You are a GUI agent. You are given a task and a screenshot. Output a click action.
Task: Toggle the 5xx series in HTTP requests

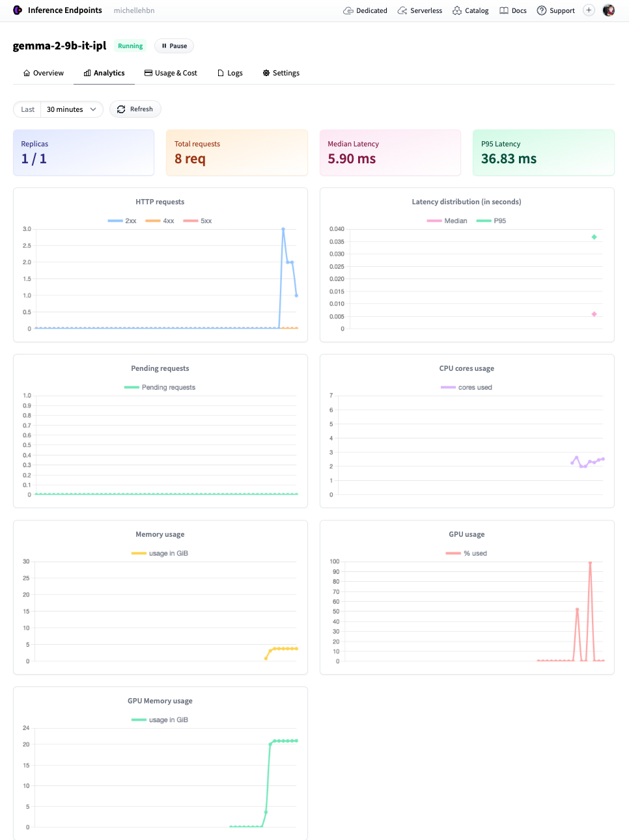[197, 221]
